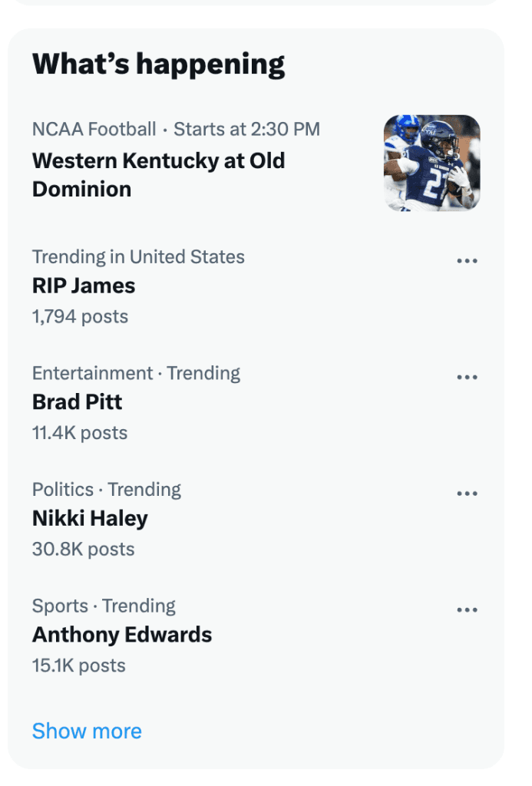Select the RIP James trending topic
This screenshot has height=786, width=532.
point(83,286)
